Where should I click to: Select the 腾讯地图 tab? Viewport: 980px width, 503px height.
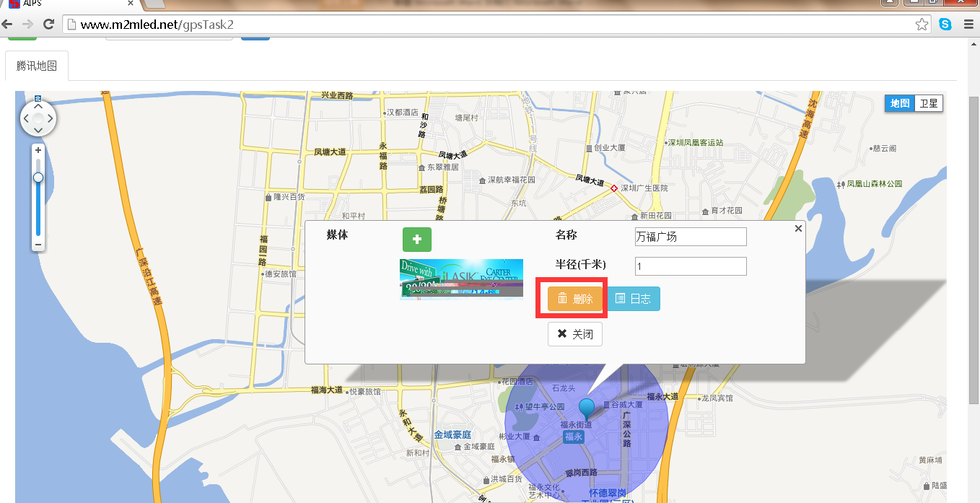(37, 66)
